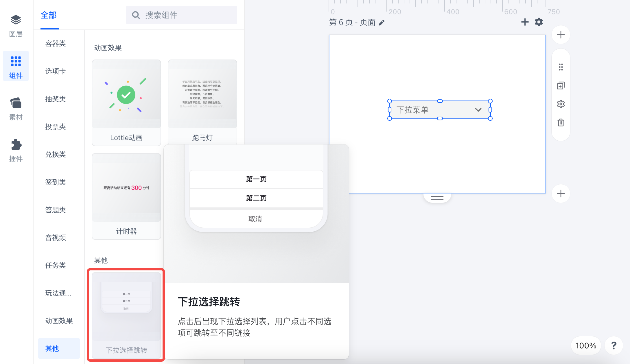The image size is (630, 364).
Task: Delete page with trash icon
Action: point(561,122)
